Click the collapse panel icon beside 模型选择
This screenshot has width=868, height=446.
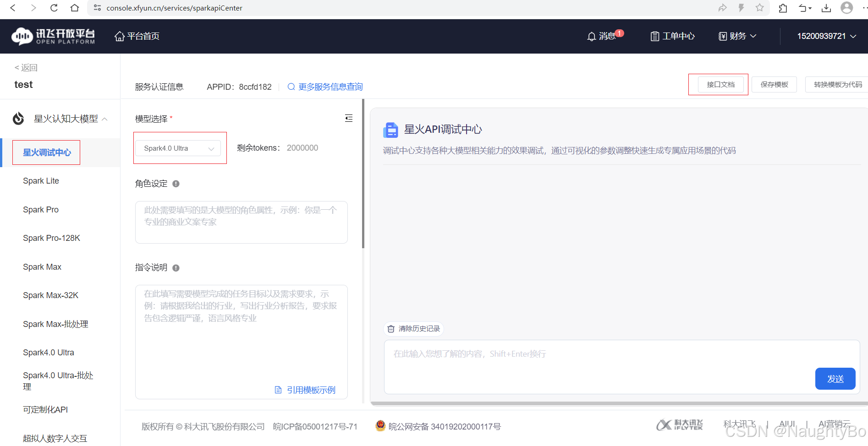click(349, 118)
